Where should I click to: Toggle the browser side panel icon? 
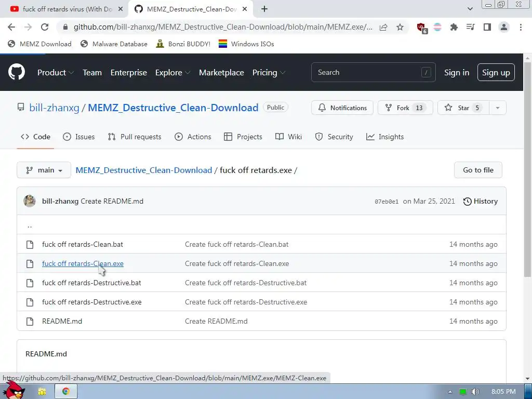point(487,27)
